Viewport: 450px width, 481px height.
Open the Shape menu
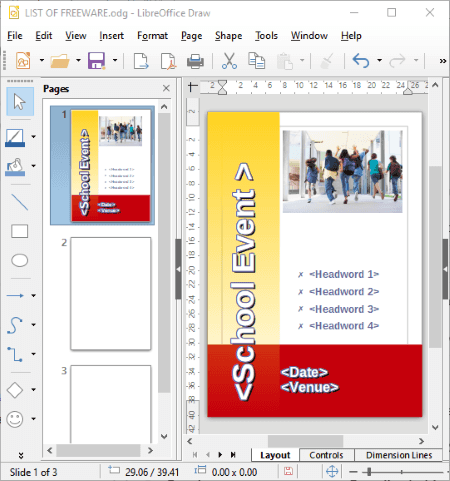[x=228, y=36]
